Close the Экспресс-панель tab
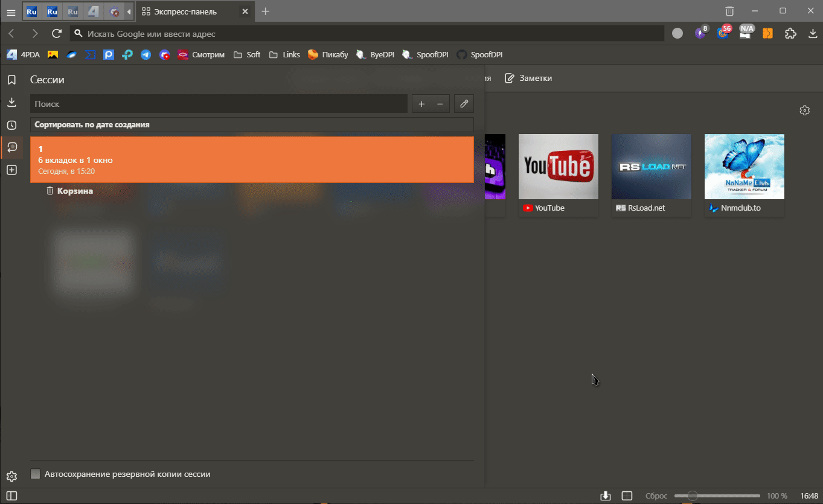 (x=244, y=11)
